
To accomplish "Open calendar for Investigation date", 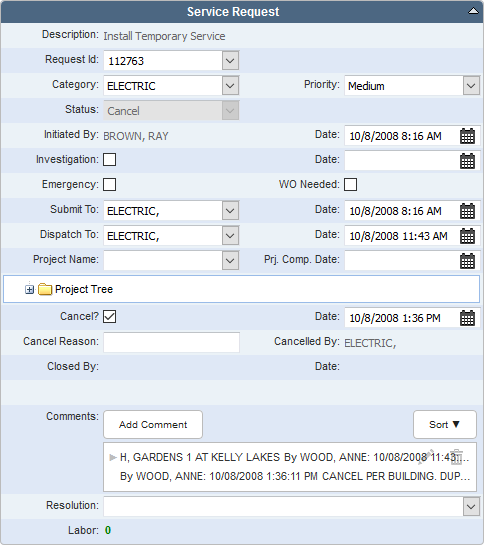I will tap(467, 161).
